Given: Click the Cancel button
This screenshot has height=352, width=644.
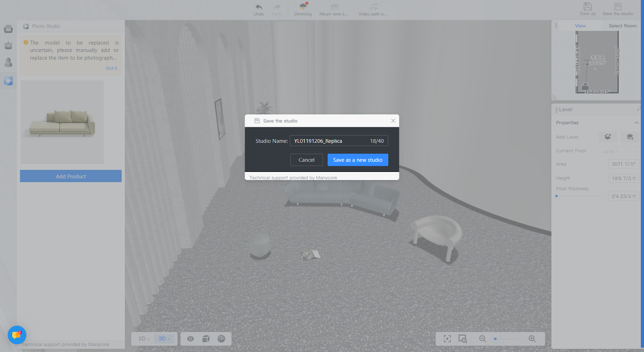Looking at the screenshot, I should [307, 160].
